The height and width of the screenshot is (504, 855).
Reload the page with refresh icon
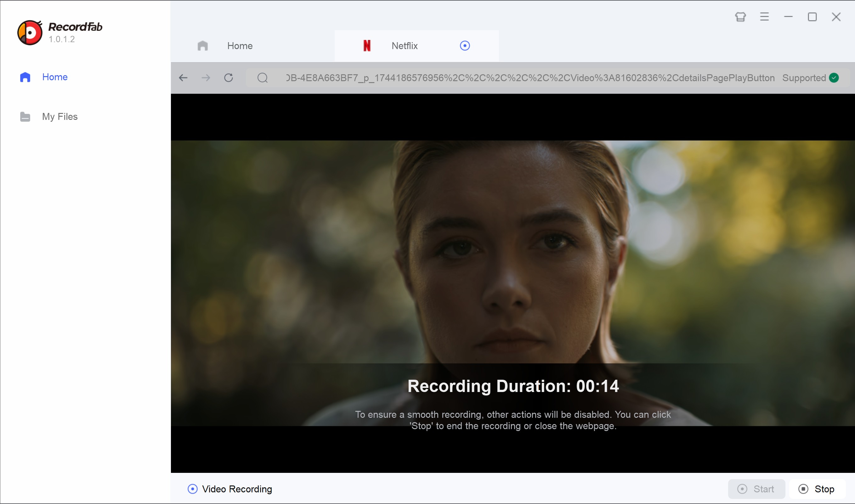pyautogui.click(x=229, y=78)
